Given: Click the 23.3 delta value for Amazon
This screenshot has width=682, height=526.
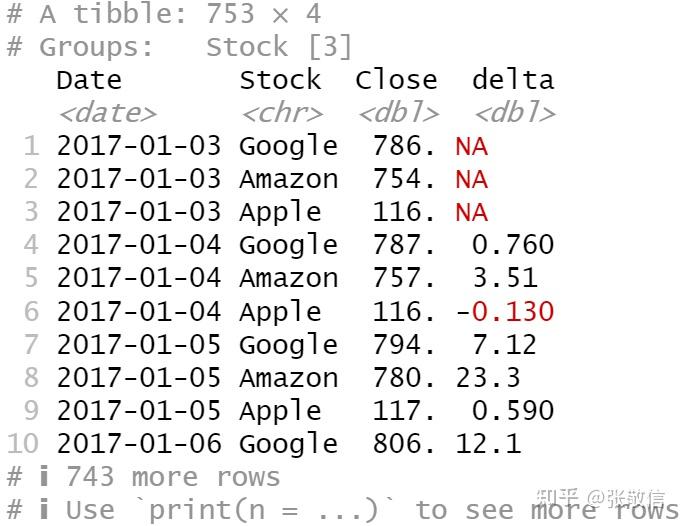Looking at the screenshot, I should point(488,378).
